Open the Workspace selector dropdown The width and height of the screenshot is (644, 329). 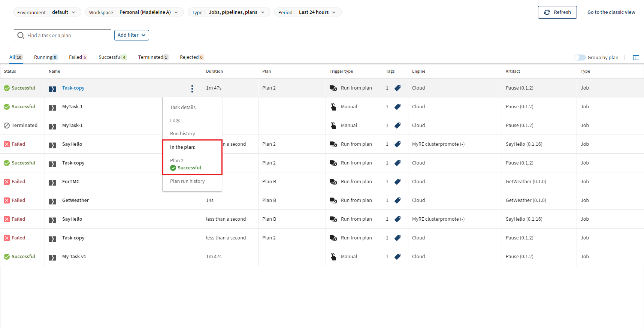[134, 12]
